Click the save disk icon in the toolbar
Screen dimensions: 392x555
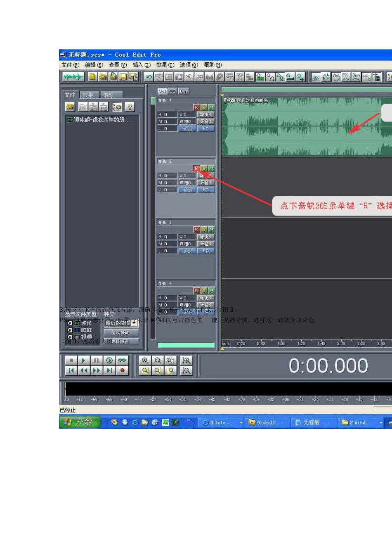click(123, 77)
